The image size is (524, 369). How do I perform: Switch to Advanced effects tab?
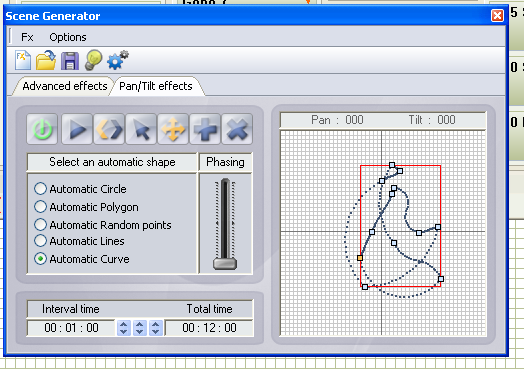[x=64, y=86]
